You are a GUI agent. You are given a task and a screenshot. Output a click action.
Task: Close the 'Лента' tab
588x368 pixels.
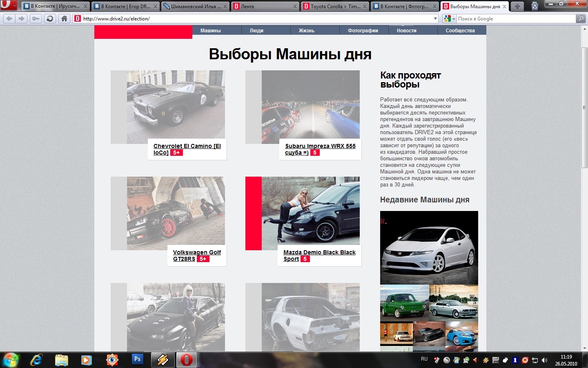coord(295,7)
